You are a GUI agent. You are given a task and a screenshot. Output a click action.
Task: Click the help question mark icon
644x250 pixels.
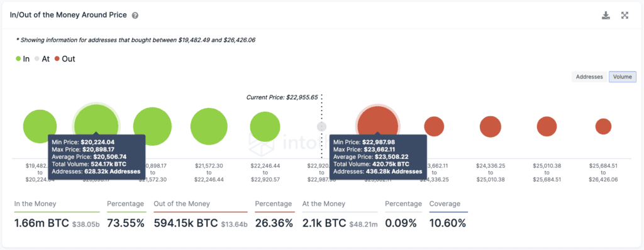(x=135, y=16)
